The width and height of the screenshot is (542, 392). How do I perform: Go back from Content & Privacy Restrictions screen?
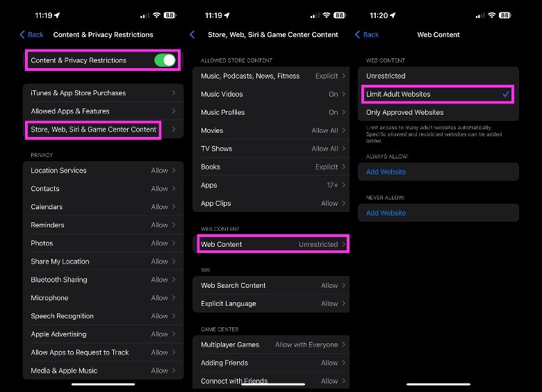click(31, 35)
